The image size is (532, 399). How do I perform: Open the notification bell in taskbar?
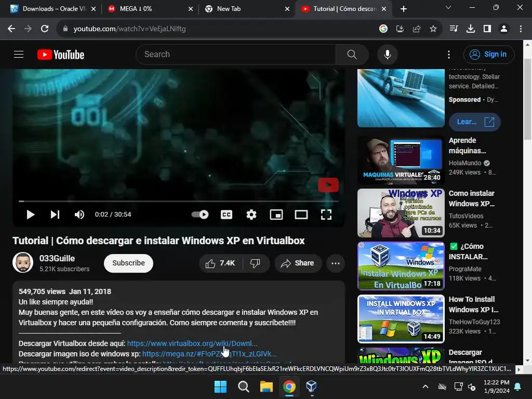point(518,387)
